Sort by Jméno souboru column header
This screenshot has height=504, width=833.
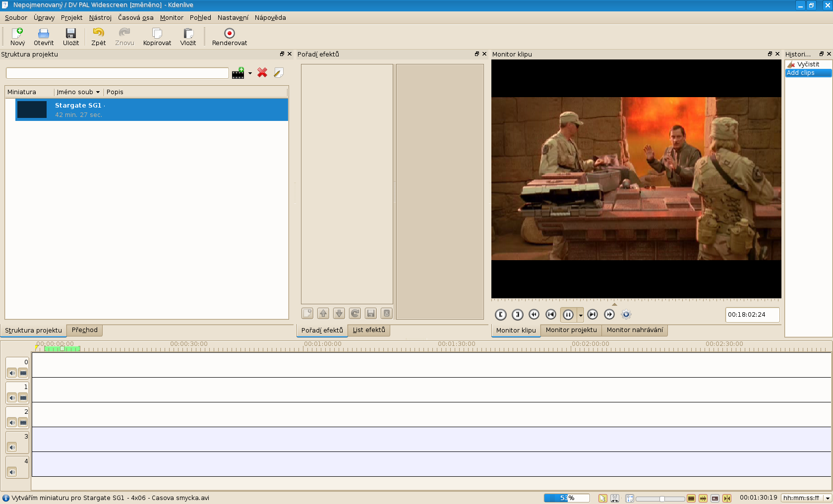[78, 92]
